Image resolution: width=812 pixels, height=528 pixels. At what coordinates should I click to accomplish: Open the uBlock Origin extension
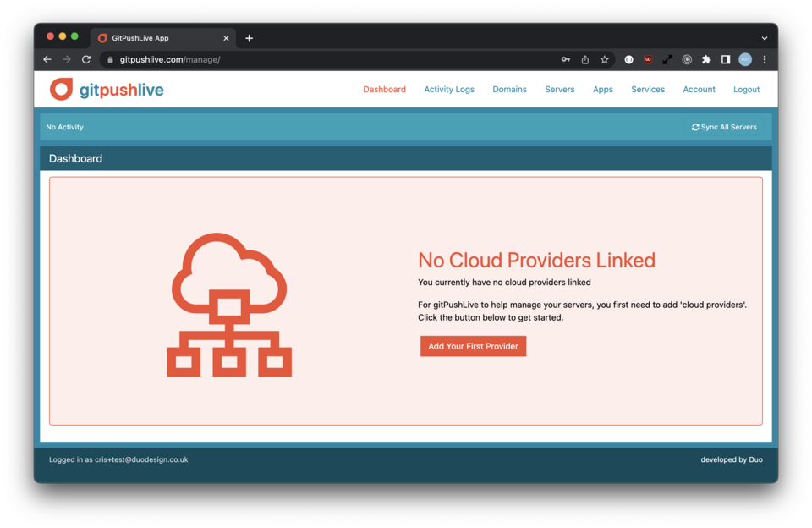coord(648,59)
